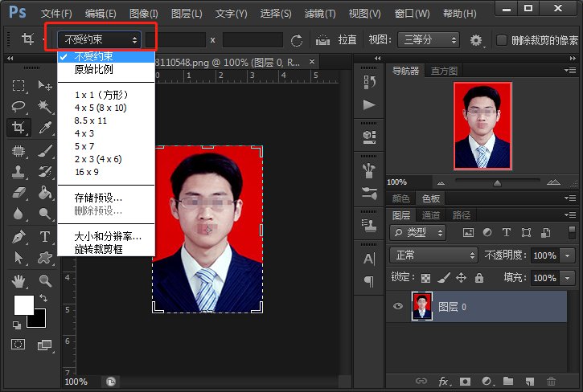
Task: Select the Type tool
Action: coord(45,237)
